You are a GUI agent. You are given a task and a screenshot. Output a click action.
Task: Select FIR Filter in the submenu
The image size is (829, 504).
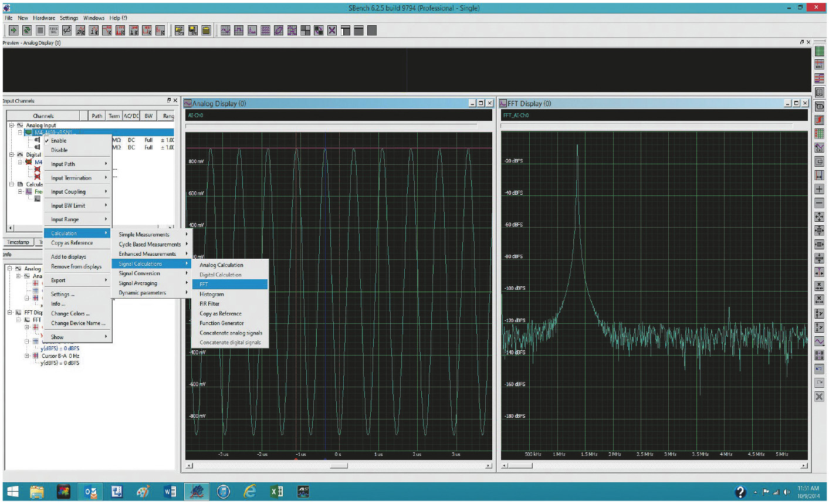pyautogui.click(x=230, y=304)
